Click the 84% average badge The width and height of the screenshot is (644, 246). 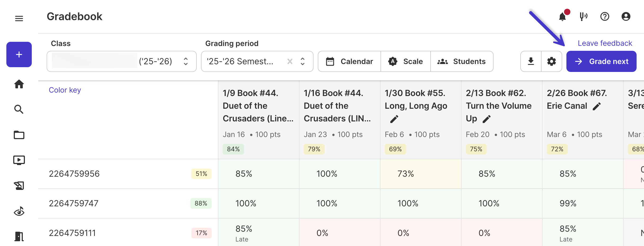[233, 149]
